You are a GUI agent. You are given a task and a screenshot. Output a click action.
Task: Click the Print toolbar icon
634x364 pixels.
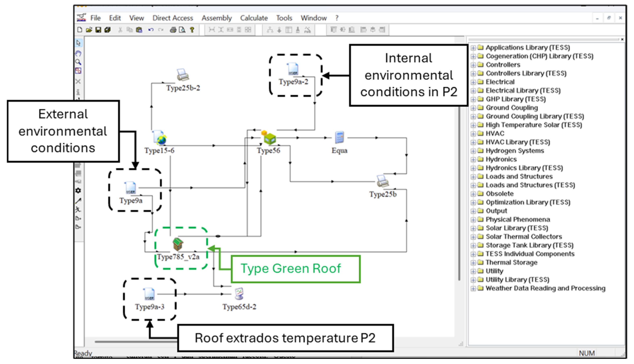(x=173, y=30)
